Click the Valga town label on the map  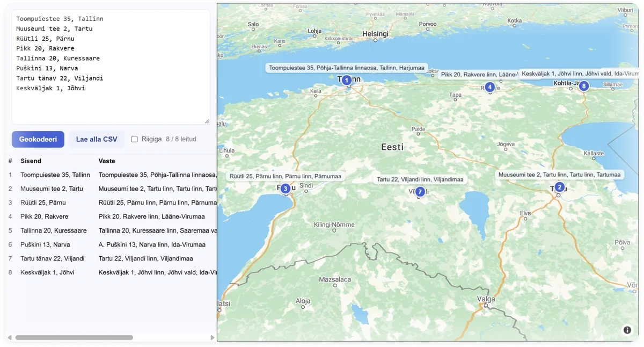tap(486, 299)
